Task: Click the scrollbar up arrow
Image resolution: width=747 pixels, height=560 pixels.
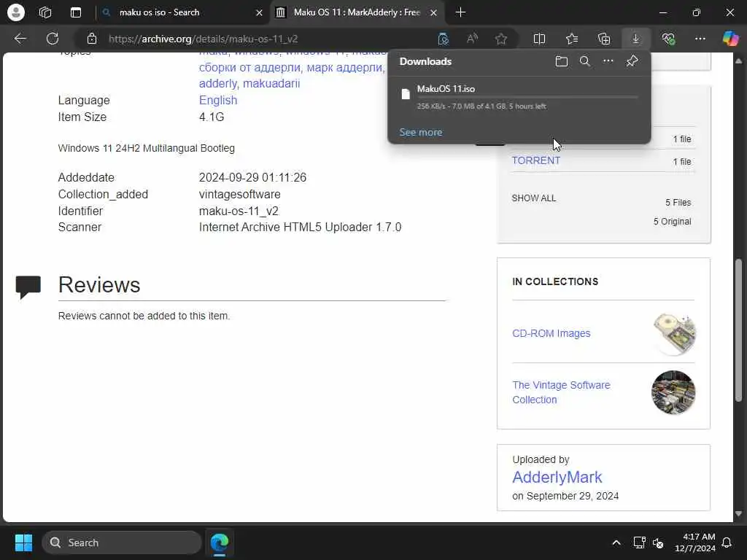Action: 738,61
